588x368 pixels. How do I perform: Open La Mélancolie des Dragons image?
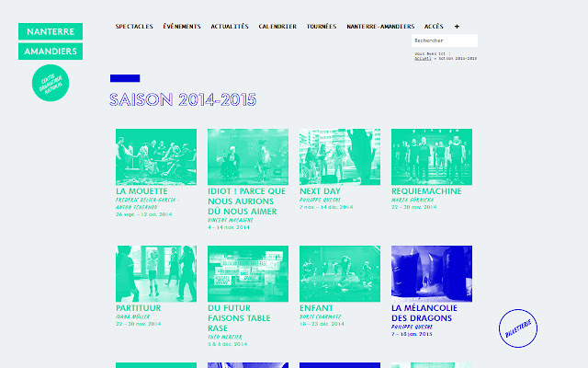(432, 274)
